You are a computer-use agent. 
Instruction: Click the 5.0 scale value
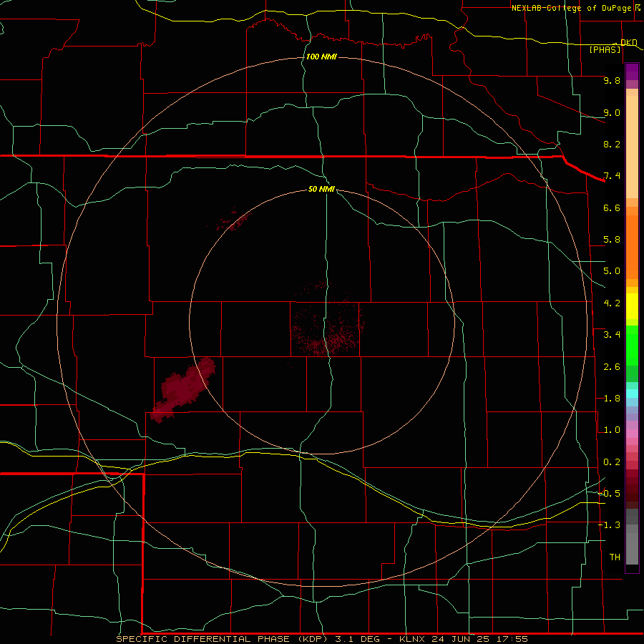pyautogui.click(x=612, y=271)
